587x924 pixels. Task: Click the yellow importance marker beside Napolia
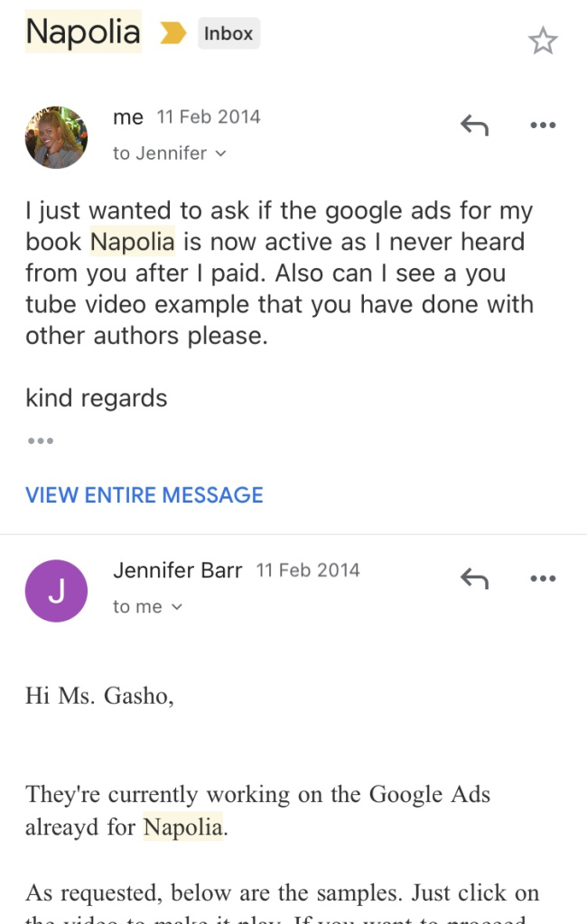coord(172,33)
